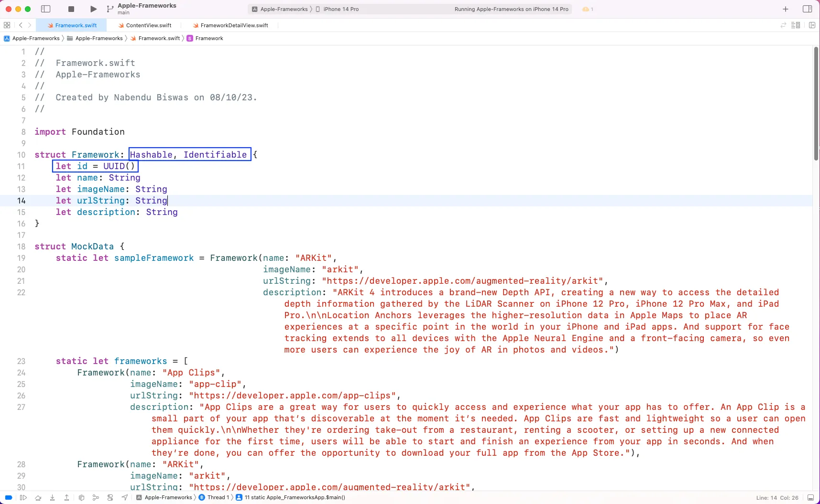Go forward in editor history
This screenshot has height=504, width=820.
click(30, 25)
